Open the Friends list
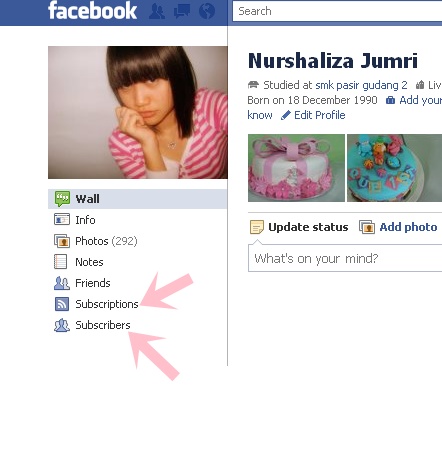Viewport: 442px width, 451px height. coord(93,283)
